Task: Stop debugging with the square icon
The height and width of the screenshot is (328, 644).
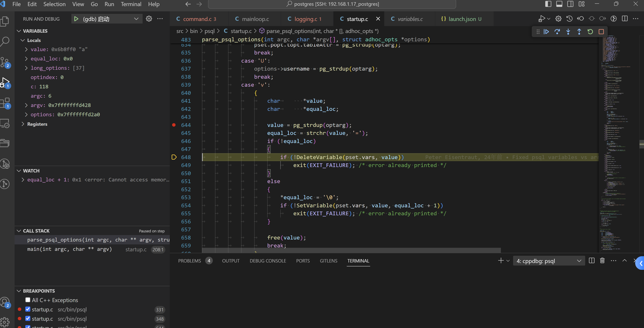Action: [x=601, y=32]
